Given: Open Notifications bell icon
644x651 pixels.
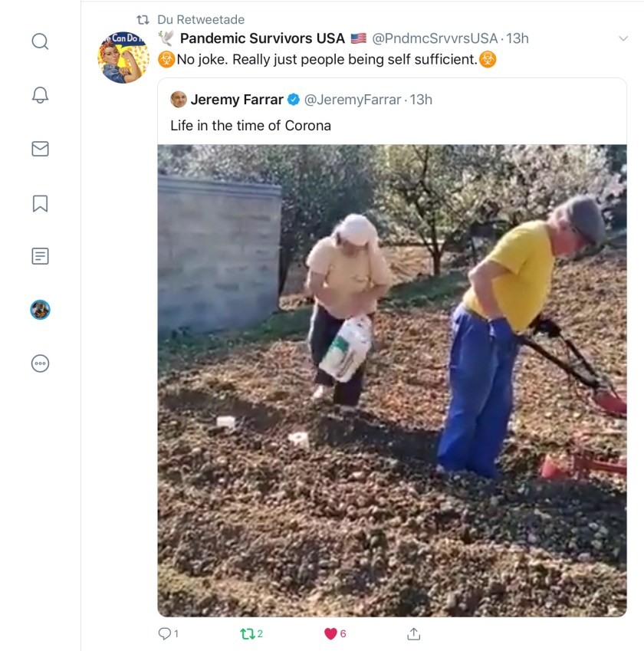Looking at the screenshot, I should coord(40,95).
